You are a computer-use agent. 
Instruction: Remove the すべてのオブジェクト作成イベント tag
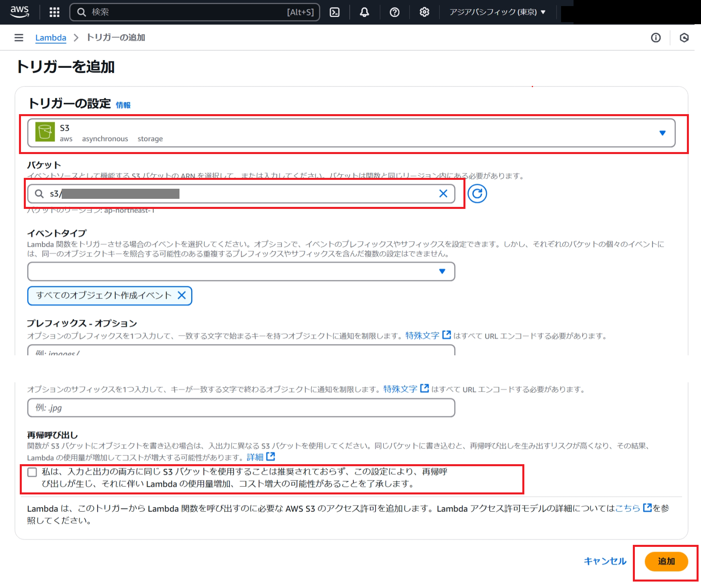(x=182, y=295)
